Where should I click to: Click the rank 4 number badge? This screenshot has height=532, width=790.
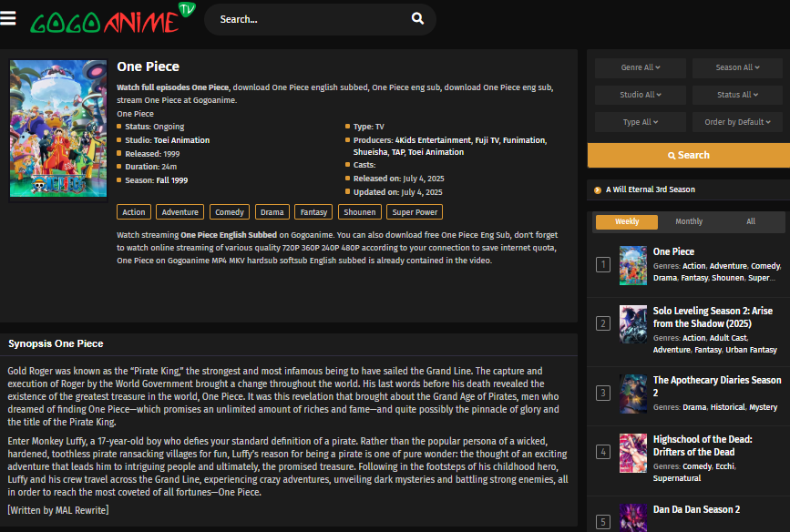click(603, 452)
